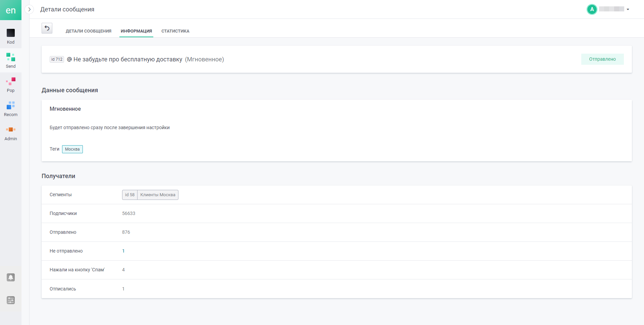Click the Москва tag
The image size is (644, 325).
[72, 149]
